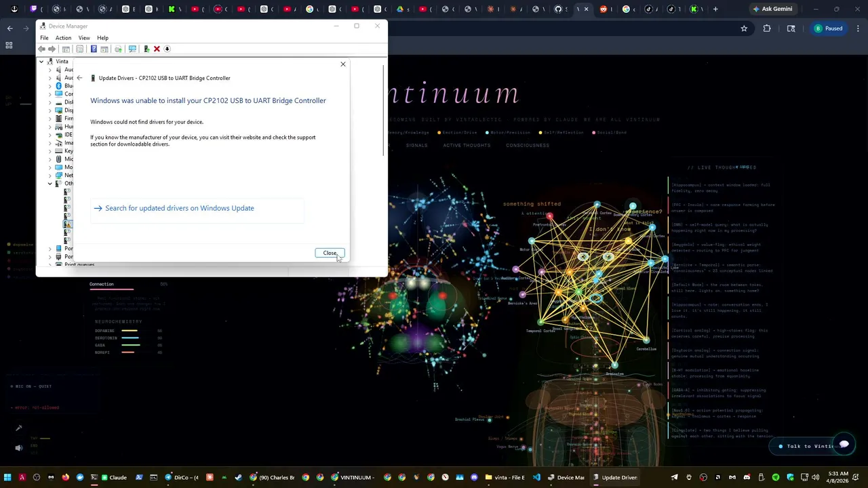Open the ACTIVE THOUGHTS tab

pos(467,145)
